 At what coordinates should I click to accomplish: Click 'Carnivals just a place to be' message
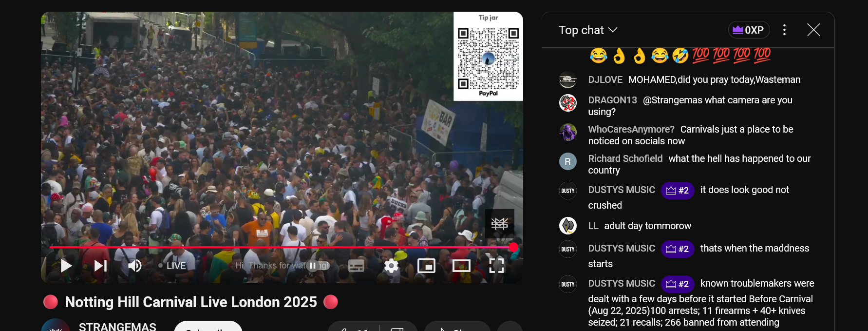pos(691,135)
